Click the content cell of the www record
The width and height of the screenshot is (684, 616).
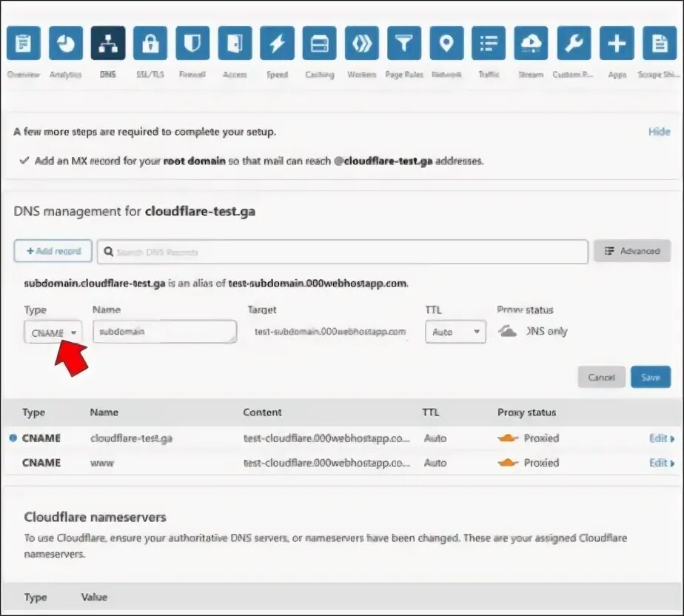326,463
